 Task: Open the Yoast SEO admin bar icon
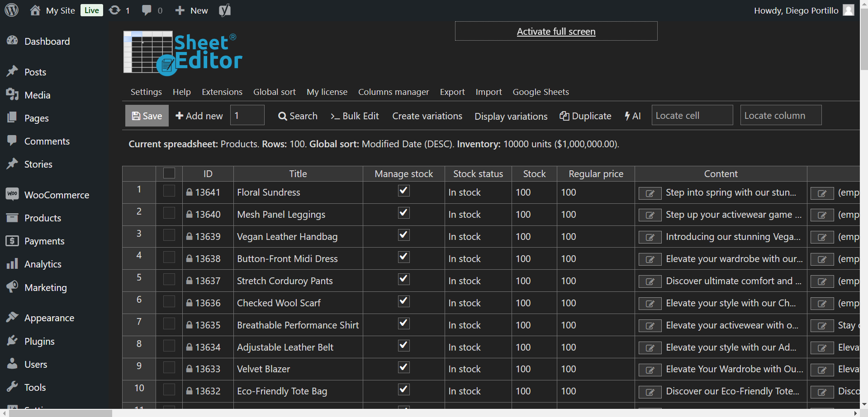coord(224,10)
